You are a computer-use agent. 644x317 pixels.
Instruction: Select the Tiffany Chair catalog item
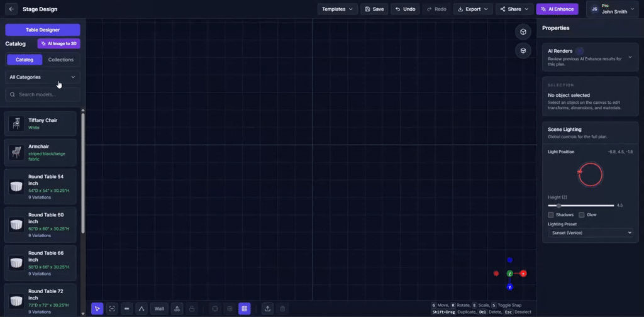point(40,124)
